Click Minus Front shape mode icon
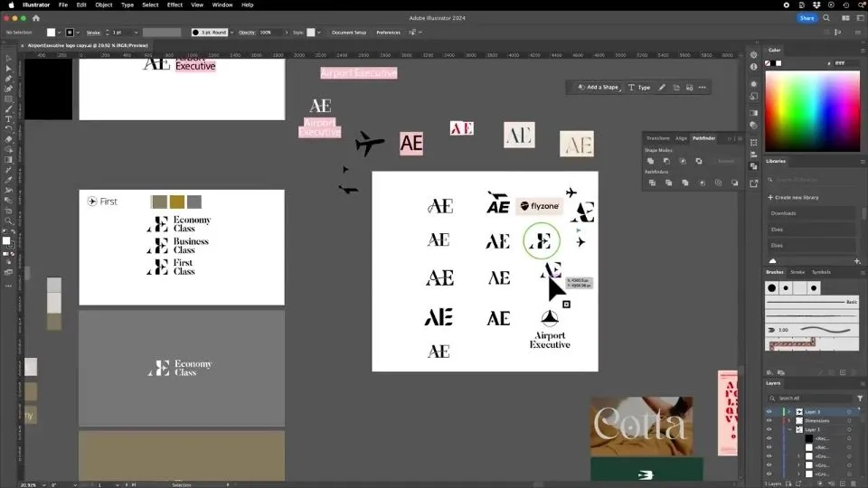The width and height of the screenshot is (868, 488). (x=666, y=161)
